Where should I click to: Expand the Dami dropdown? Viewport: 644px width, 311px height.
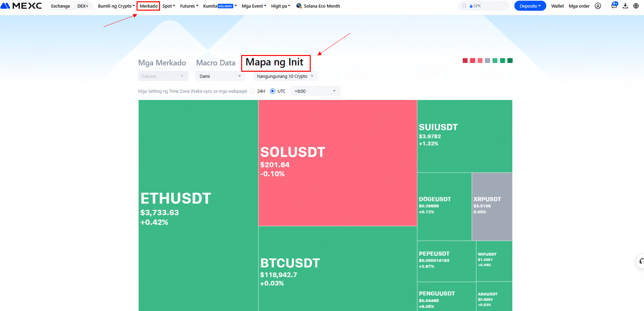220,76
